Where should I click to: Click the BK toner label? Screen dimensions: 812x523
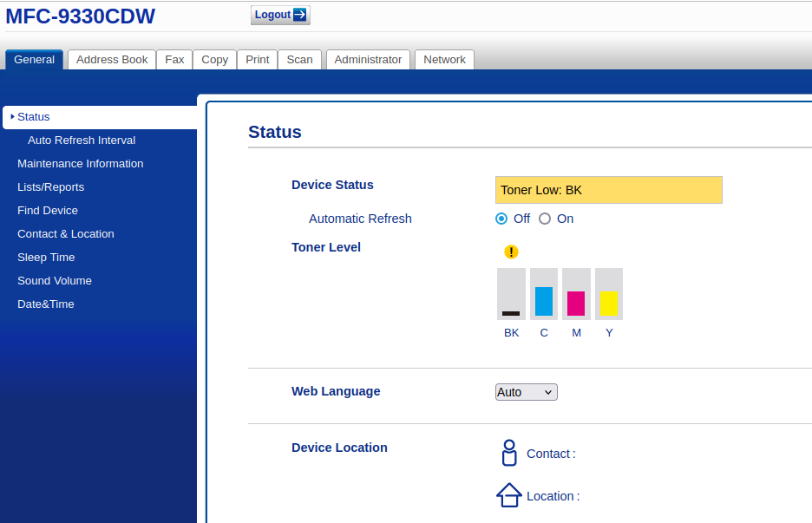512,333
